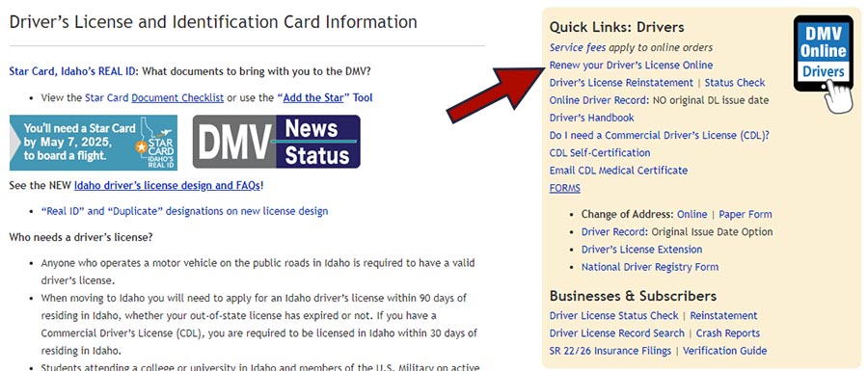Click the bullet starting "Anyone who operates a motor vehicle"
This screenshot has height=371, width=868.
(x=258, y=272)
